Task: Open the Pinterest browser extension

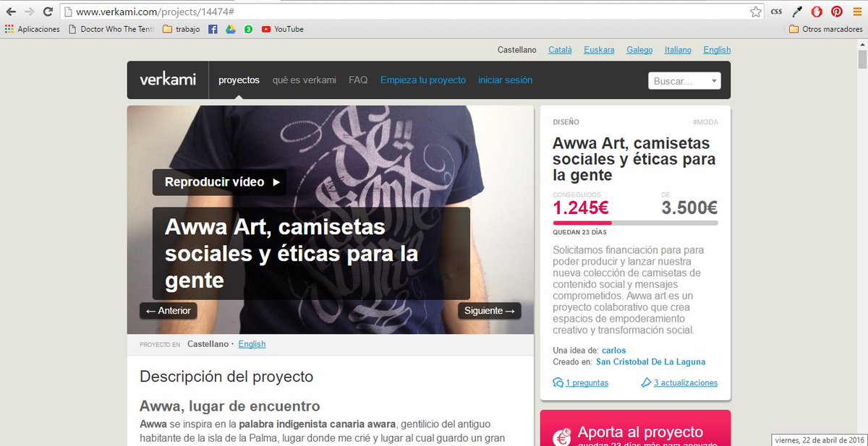Action: pyautogui.click(x=837, y=11)
